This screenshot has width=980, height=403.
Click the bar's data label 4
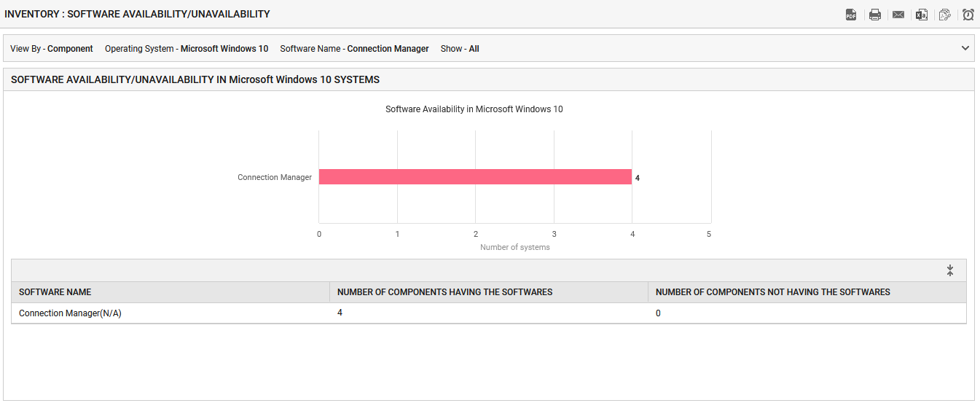click(x=638, y=178)
